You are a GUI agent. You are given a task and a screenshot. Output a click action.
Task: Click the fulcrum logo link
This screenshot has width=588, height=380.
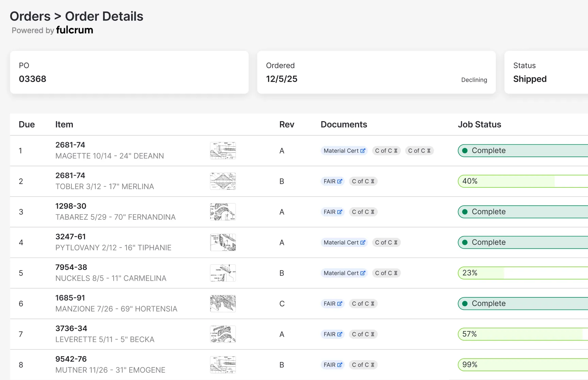tap(75, 30)
